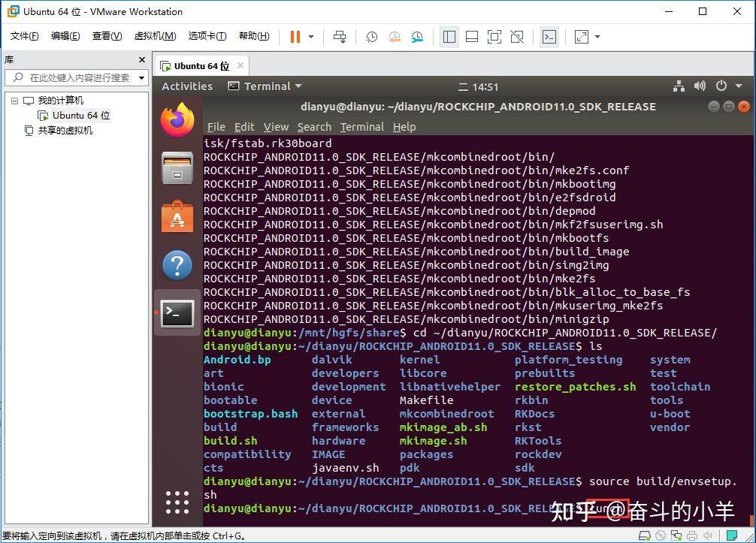This screenshot has height=543, width=756.
Task: Open the snapshot manager
Action: click(x=419, y=36)
